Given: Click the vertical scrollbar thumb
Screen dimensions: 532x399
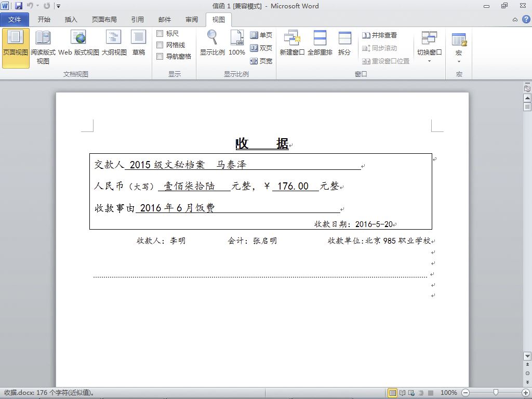Looking at the screenshot, I should (527, 107).
